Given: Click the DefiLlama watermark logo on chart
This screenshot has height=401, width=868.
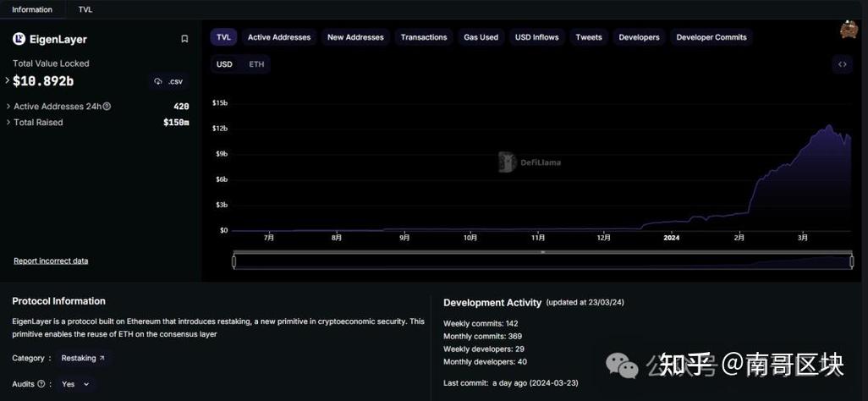Looking at the screenshot, I should [x=508, y=162].
